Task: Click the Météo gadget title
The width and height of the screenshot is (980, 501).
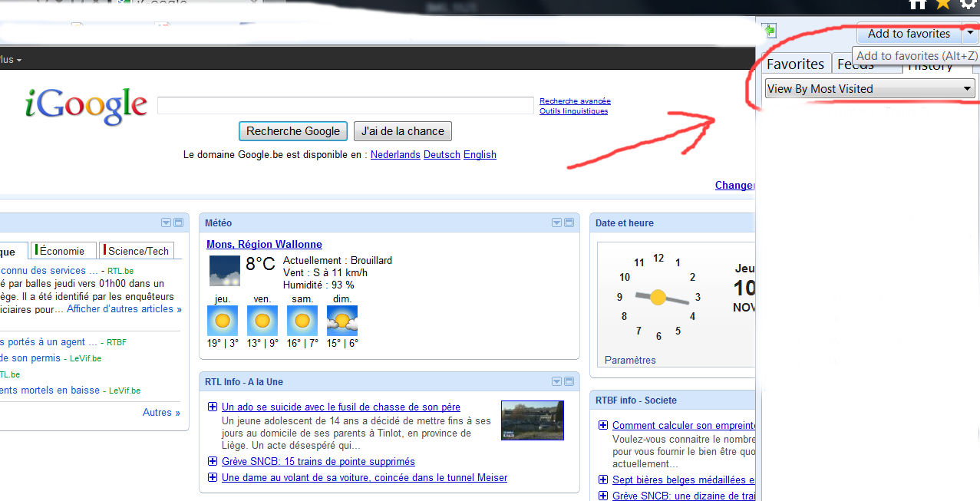Action: (x=218, y=223)
